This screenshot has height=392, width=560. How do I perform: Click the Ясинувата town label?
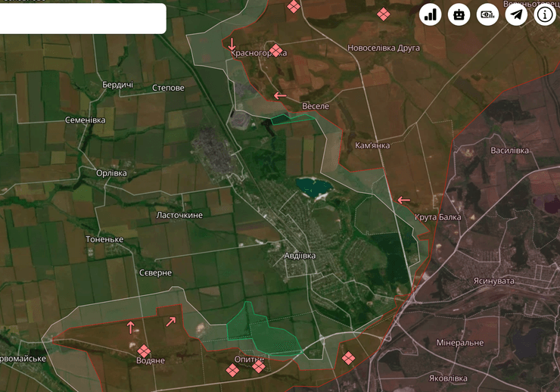[x=493, y=281]
